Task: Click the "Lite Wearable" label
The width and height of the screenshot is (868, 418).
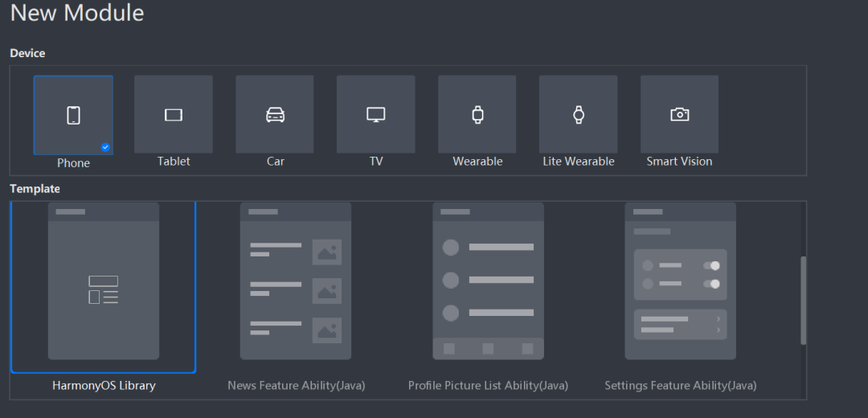Action: [579, 161]
